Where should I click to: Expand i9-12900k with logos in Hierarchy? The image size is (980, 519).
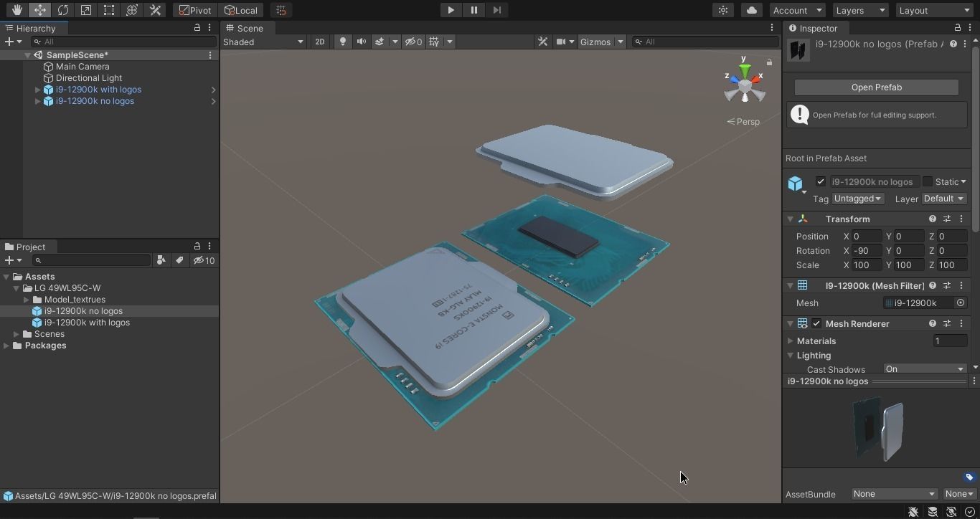38,90
